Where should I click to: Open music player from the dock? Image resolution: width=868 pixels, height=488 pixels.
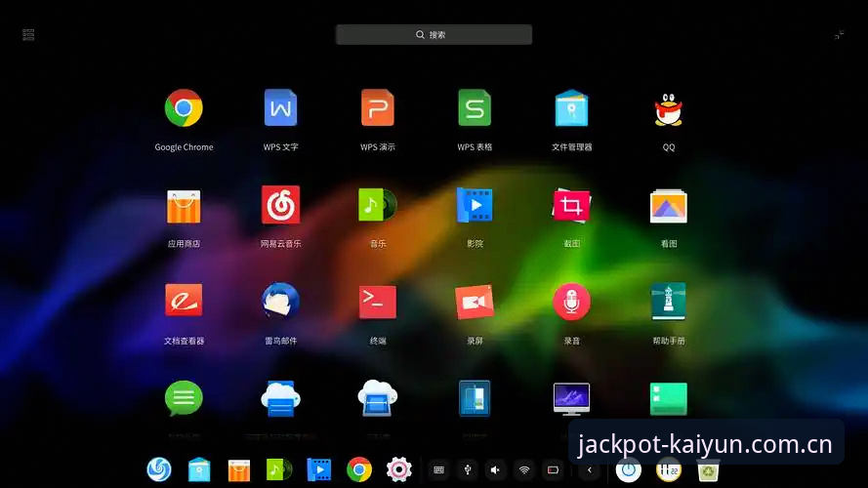pos(279,469)
